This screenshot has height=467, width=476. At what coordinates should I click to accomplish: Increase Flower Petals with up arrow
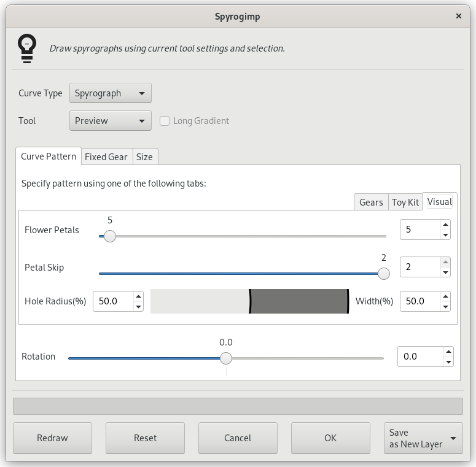(445, 225)
